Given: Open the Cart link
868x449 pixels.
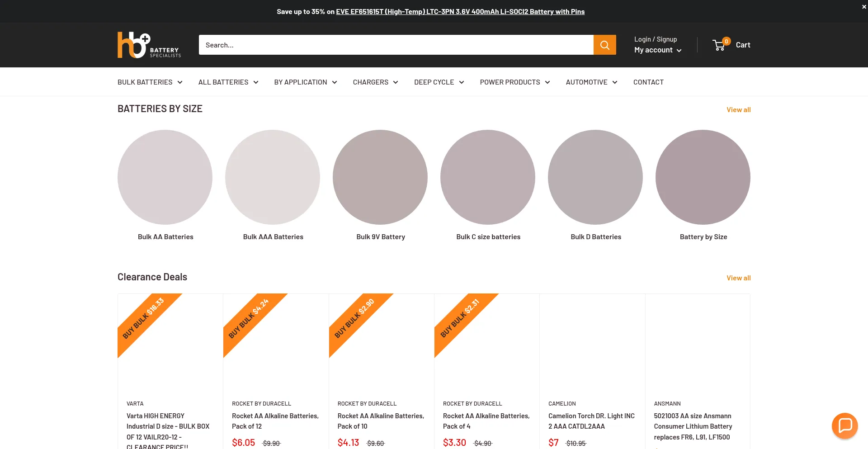Looking at the screenshot, I should tap(743, 45).
